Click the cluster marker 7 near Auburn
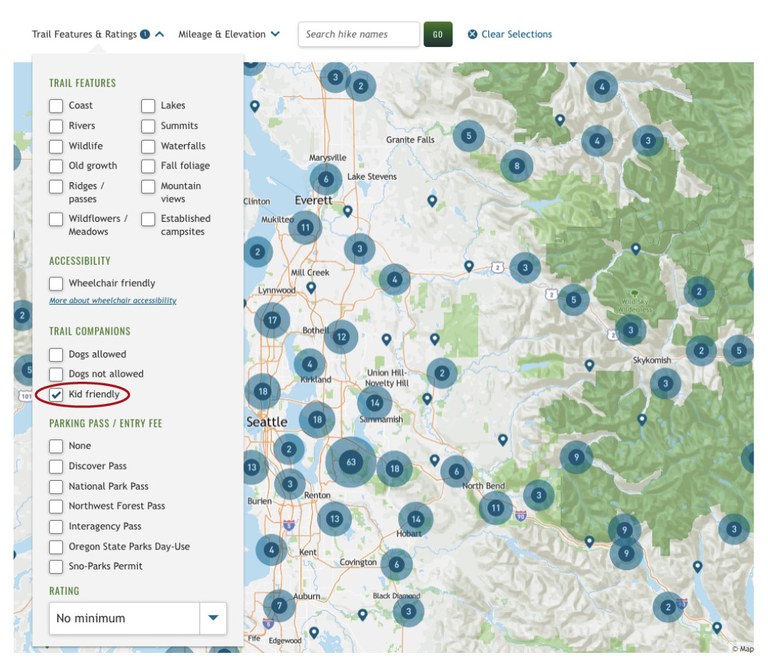 (279, 606)
